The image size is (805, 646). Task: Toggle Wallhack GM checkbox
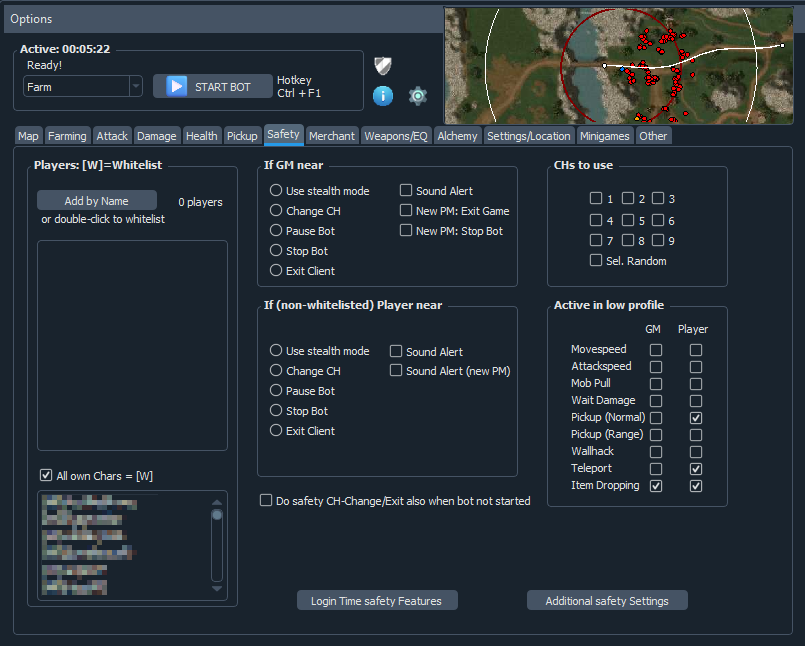656,452
